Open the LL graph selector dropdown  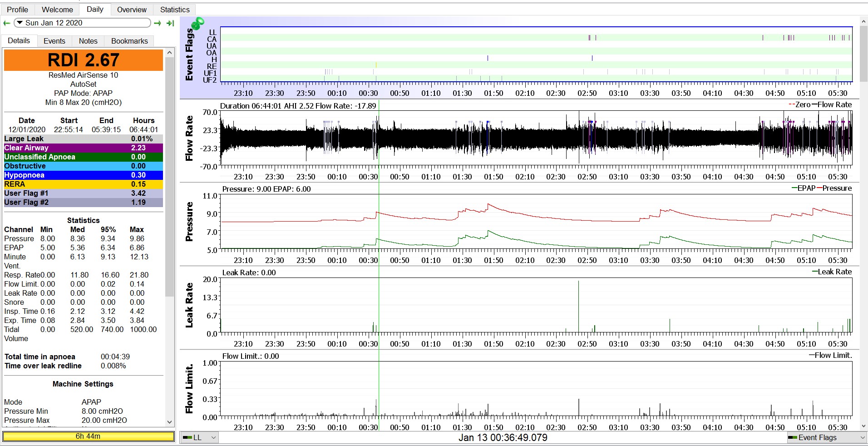point(200,437)
